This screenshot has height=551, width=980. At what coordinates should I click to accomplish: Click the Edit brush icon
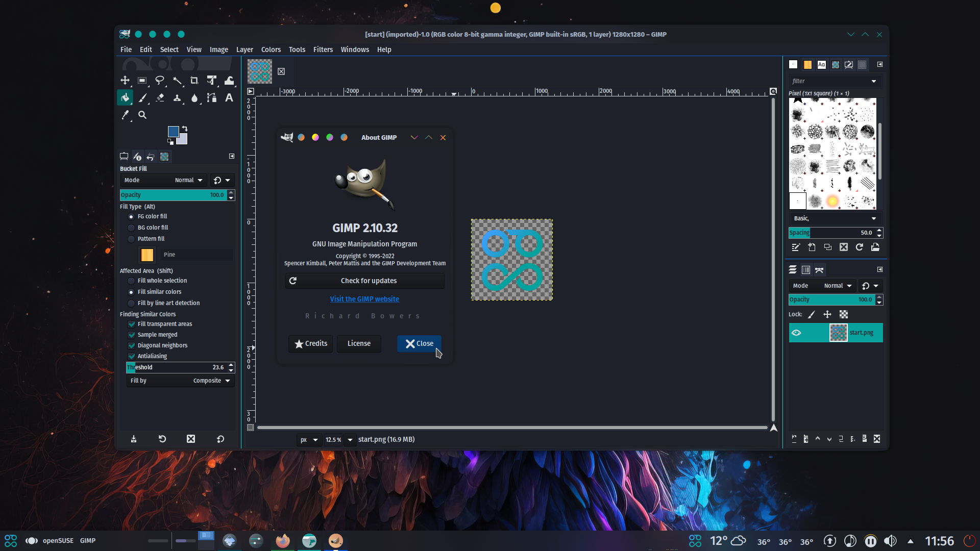point(796,247)
